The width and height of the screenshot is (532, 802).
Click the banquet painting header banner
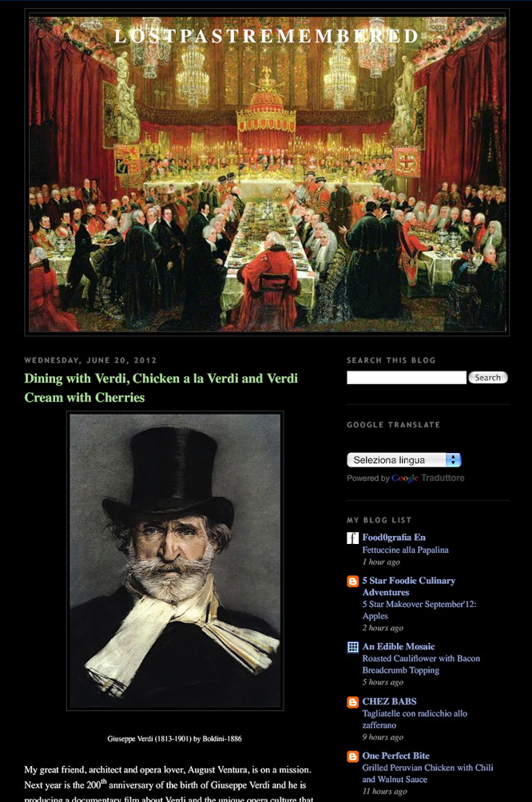[267, 173]
